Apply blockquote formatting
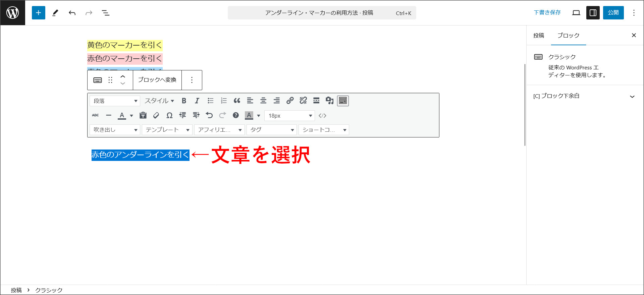The height and width of the screenshot is (295, 644). point(237,101)
